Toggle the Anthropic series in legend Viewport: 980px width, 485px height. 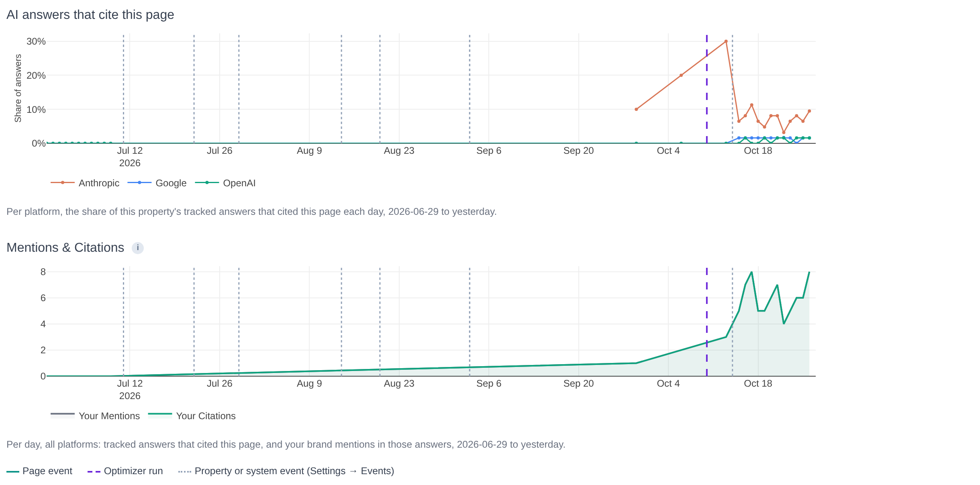85,183
